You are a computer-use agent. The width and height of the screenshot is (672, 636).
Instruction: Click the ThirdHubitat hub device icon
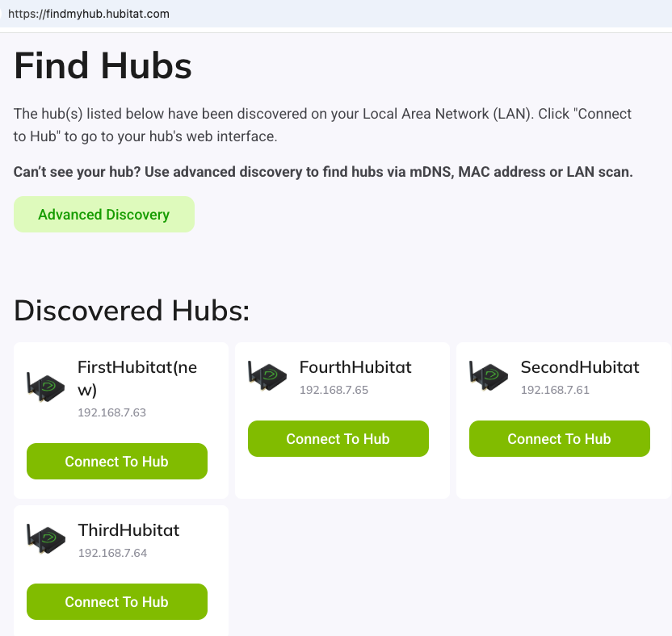click(x=46, y=539)
